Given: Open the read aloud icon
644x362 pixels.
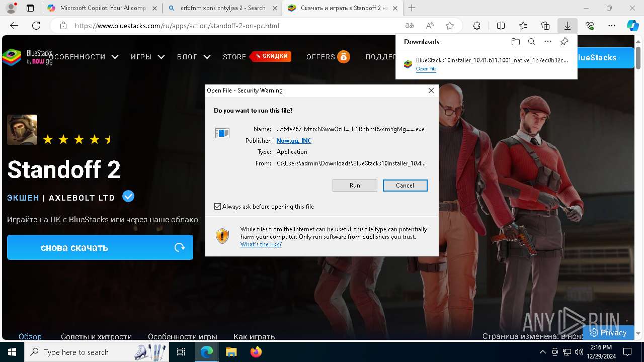Looking at the screenshot, I should (x=430, y=26).
